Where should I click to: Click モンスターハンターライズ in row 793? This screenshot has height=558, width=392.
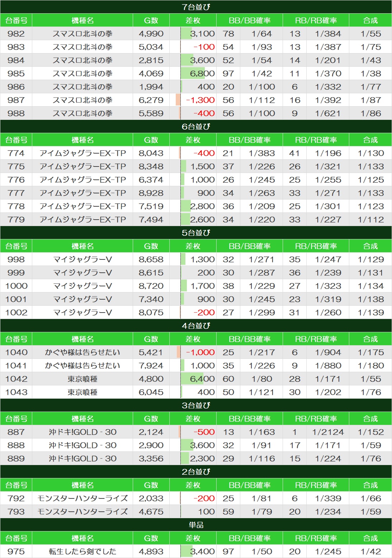pos(82,512)
